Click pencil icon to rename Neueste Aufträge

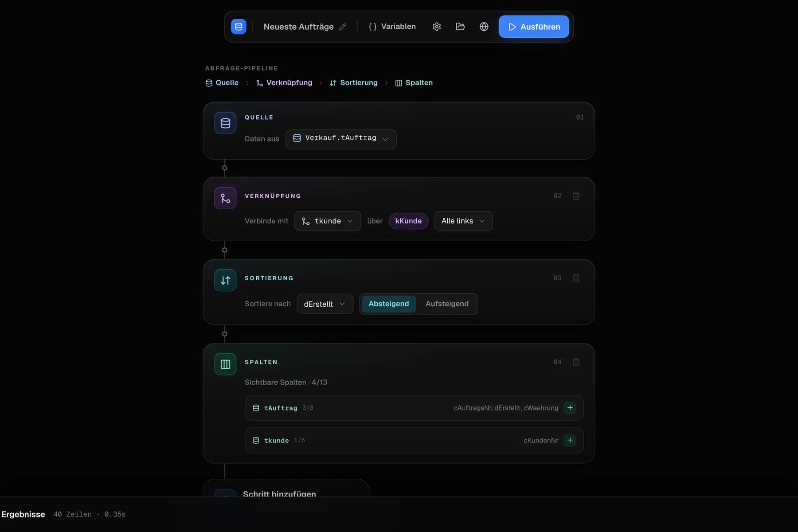(x=343, y=27)
